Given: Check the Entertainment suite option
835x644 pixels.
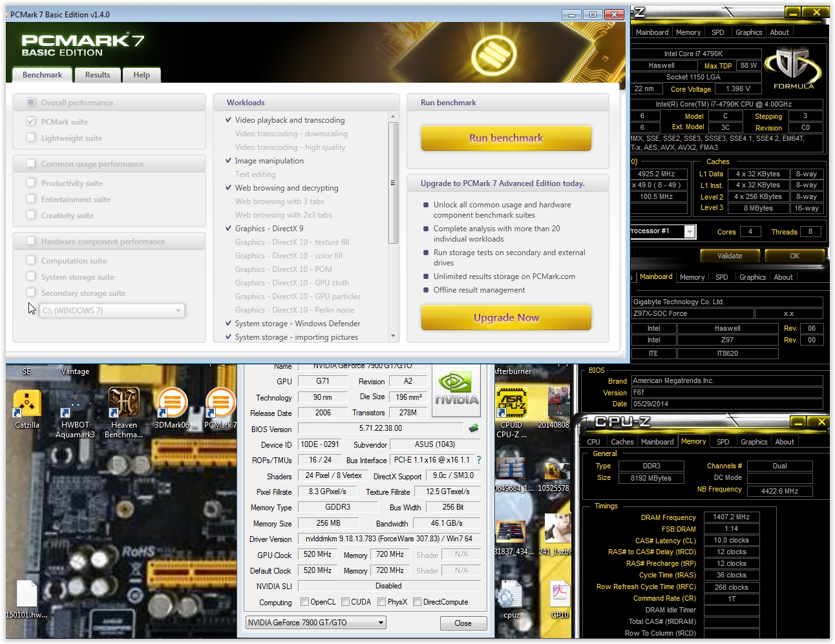Looking at the screenshot, I should pos(31,198).
